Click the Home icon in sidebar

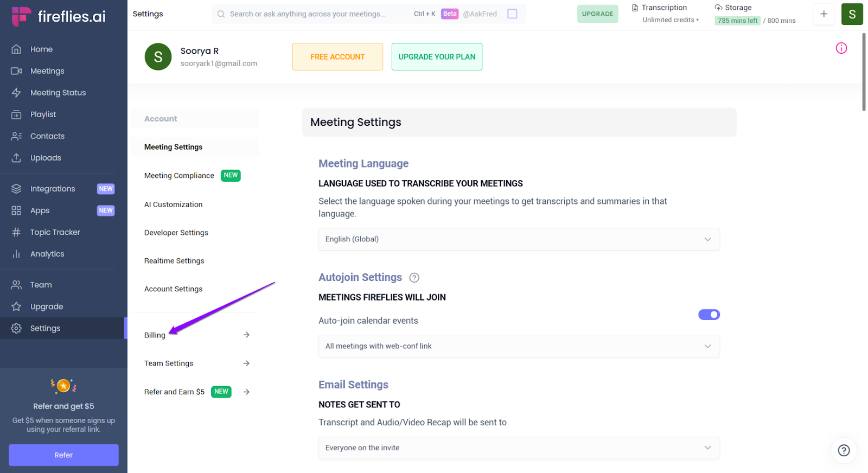click(16, 49)
